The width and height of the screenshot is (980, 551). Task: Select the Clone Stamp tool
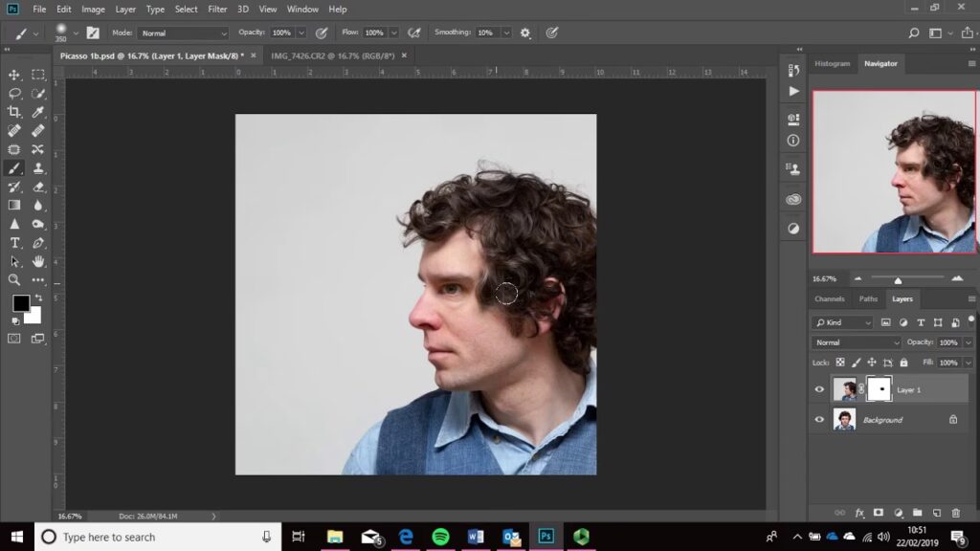tap(38, 167)
